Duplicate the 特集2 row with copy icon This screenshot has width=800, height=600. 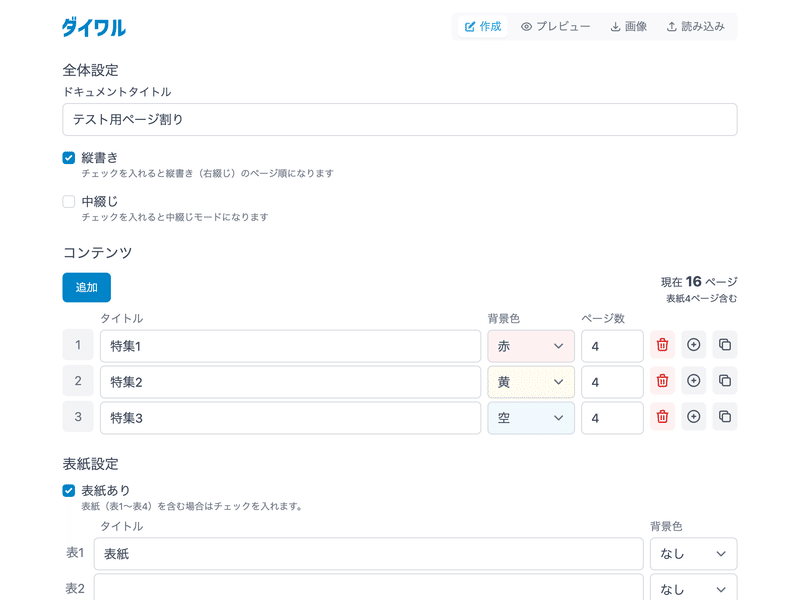725,381
